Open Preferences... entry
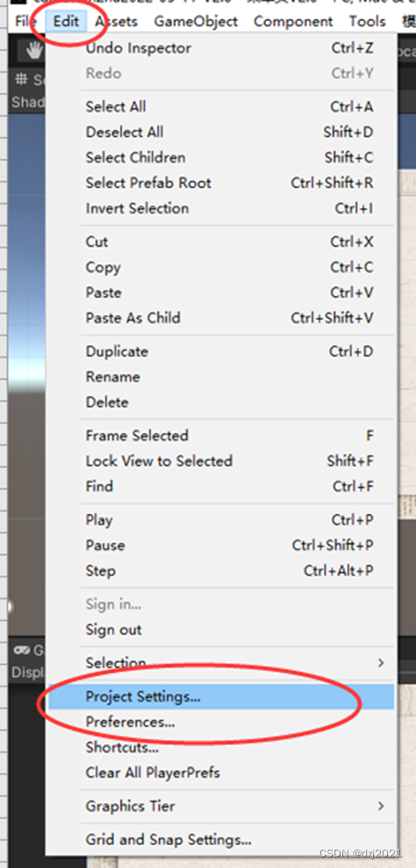The height and width of the screenshot is (868, 416). pos(221,721)
